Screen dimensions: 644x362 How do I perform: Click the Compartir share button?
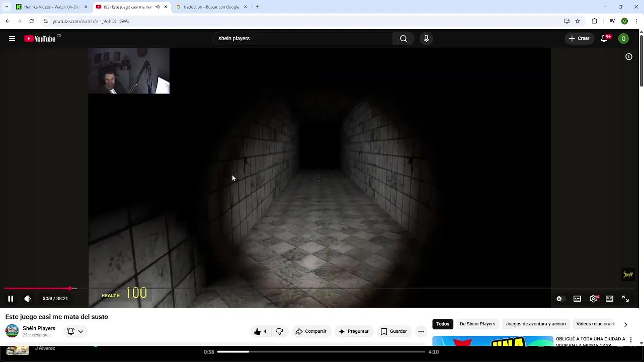click(x=311, y=331)
